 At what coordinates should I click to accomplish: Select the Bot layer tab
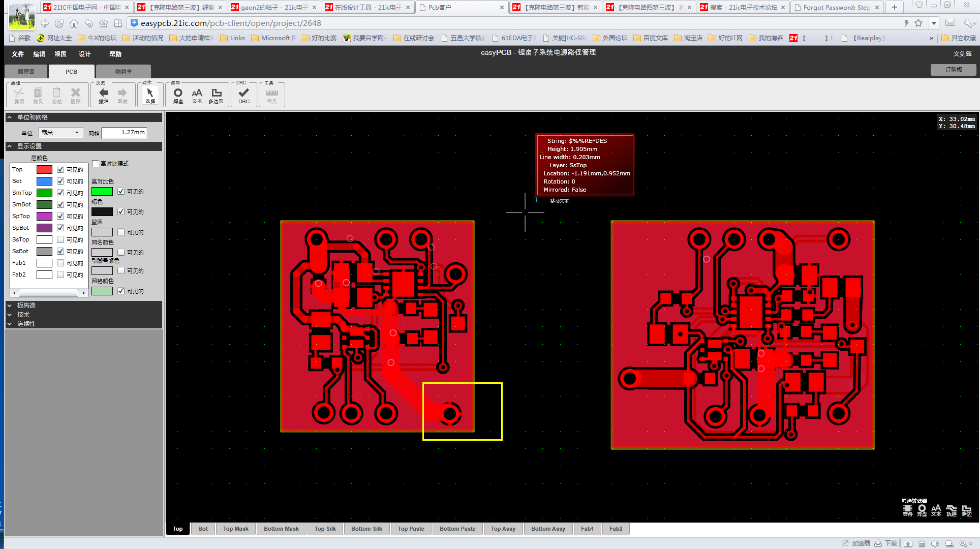pyautogui.click(x=203, y=529)
